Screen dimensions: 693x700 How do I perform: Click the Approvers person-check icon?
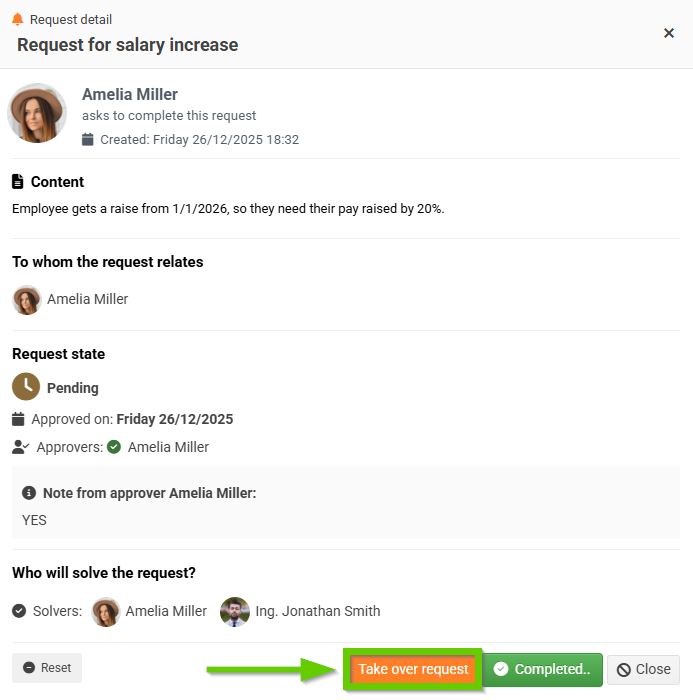(x=20, y=447)
